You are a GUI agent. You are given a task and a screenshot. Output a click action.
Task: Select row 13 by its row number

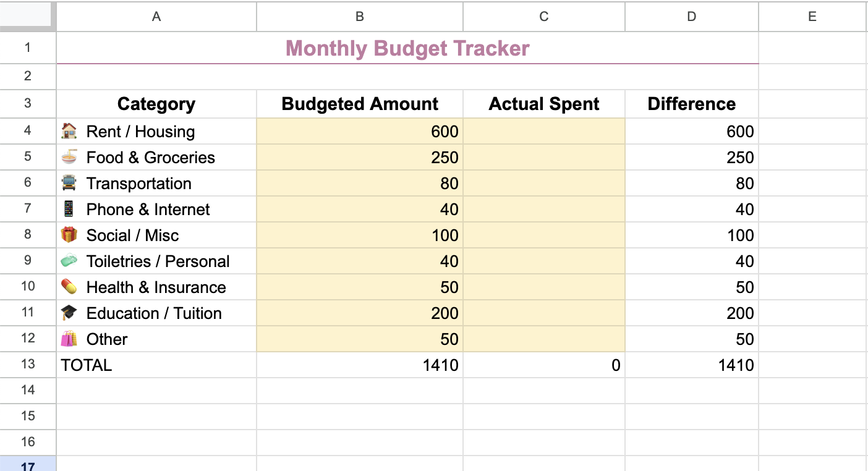tap(28, 365)
